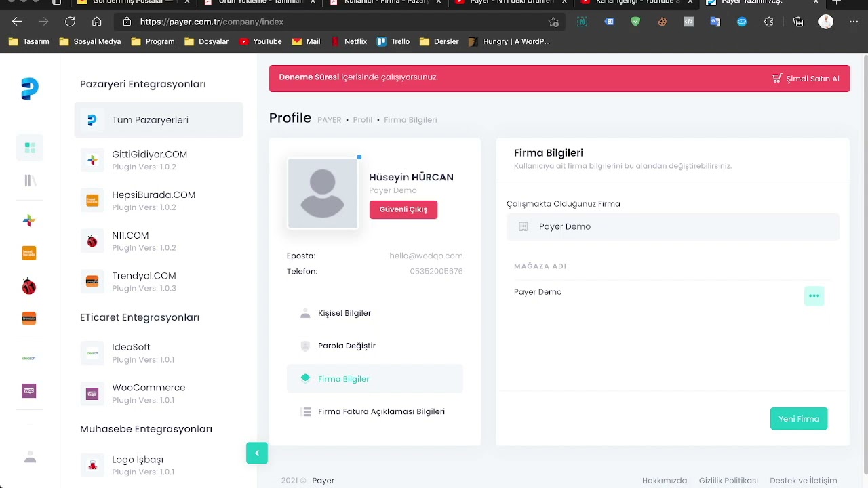Open the GittiGidiyor.COM integration

(159, 160)
